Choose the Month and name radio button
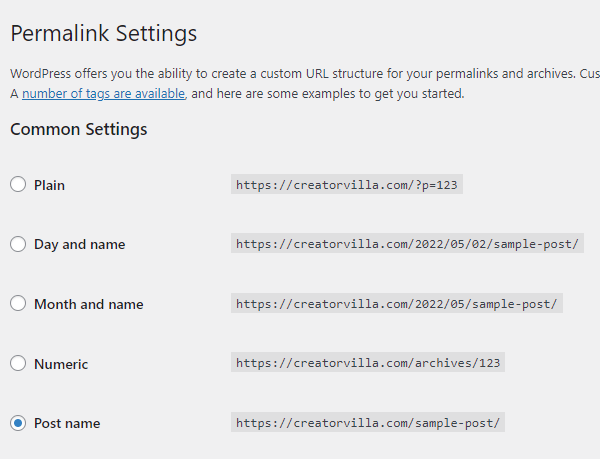Screen dimensions: 600x459 click(x=18, y=303)
